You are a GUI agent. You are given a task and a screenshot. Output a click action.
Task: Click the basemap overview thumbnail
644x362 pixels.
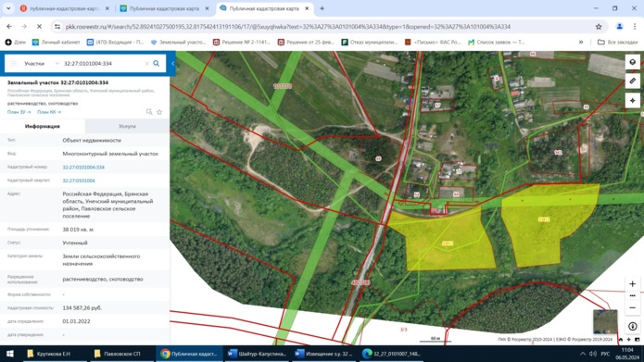click(x=605, y=322)
